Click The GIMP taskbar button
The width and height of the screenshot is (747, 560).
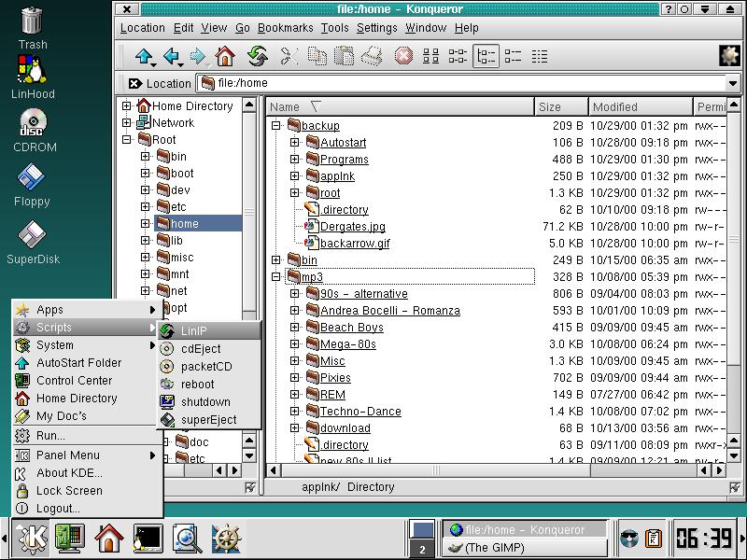[x=523, y=548]
